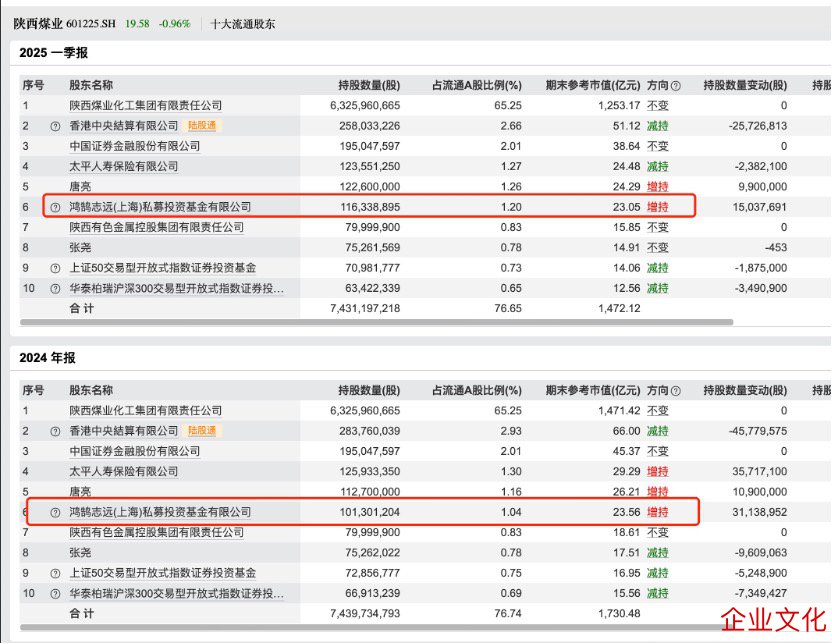Open 太平人寿保险有限公司 link in 2024 年报
This screenshot has width=832, height=644.
(124, 471)
